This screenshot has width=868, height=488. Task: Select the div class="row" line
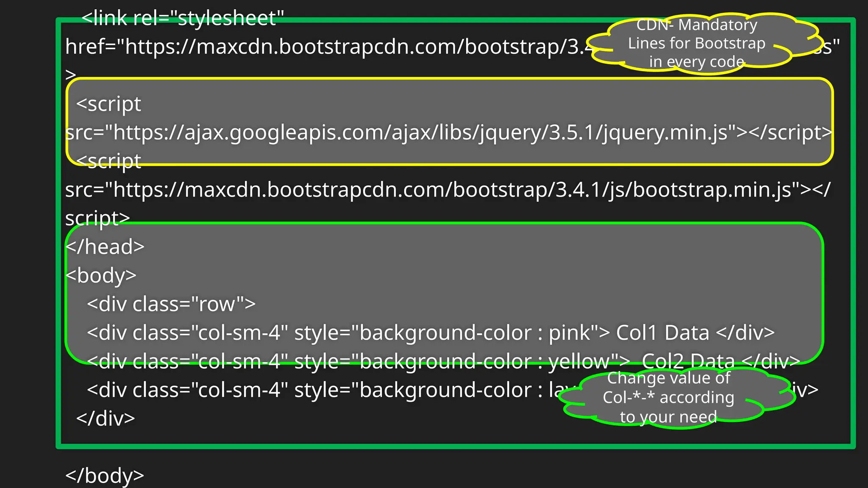[171, 304]
